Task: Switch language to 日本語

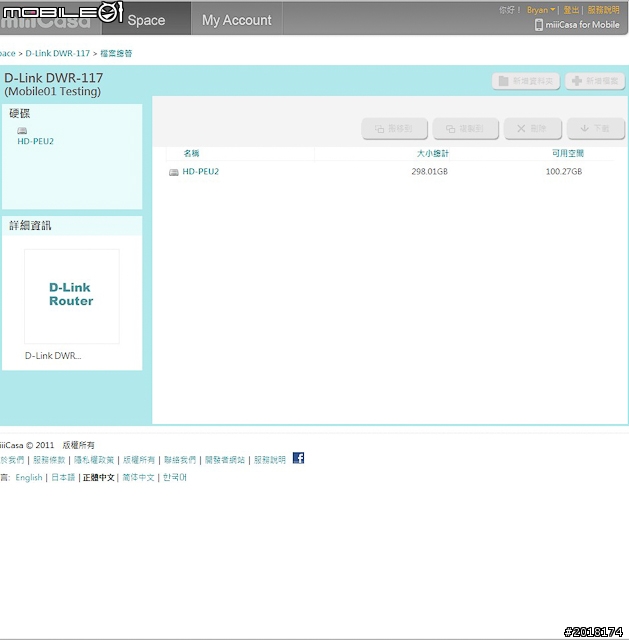Action: (x=63, y=478)
